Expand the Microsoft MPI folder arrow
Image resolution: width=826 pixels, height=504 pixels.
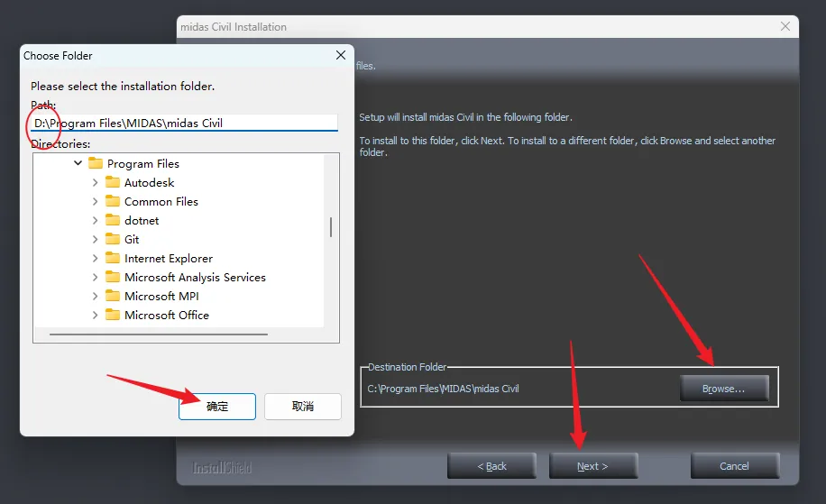[x=95, y=296]
